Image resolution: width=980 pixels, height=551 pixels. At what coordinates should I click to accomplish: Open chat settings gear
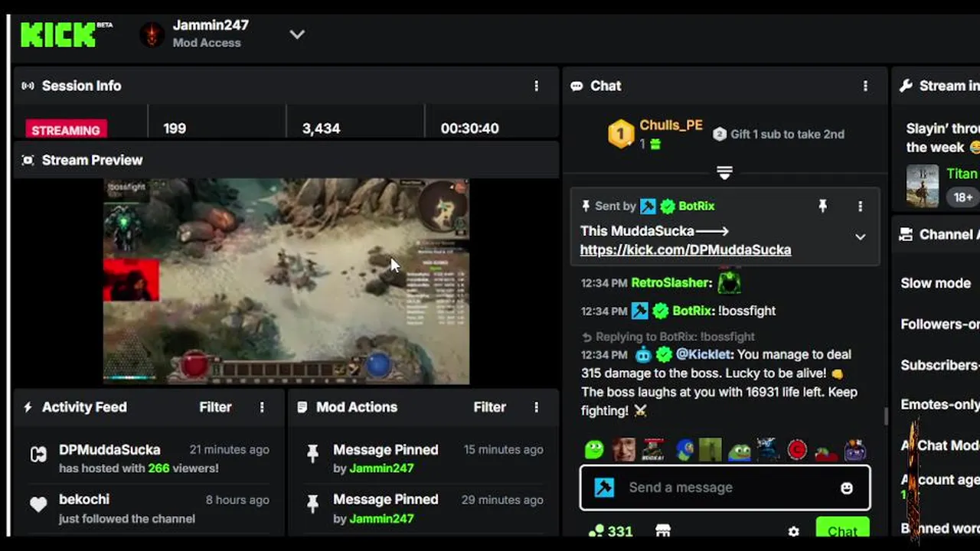point(793,531)
